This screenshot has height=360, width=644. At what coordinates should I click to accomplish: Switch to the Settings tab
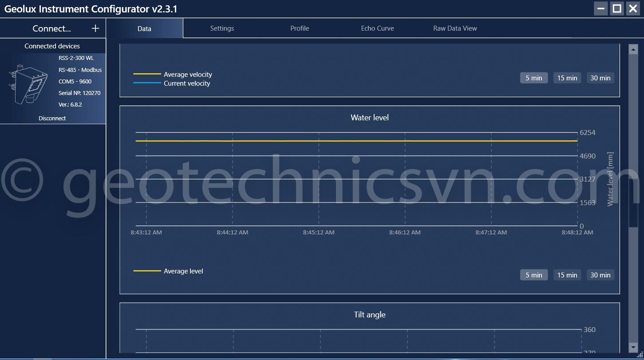(x=222, y=28)
